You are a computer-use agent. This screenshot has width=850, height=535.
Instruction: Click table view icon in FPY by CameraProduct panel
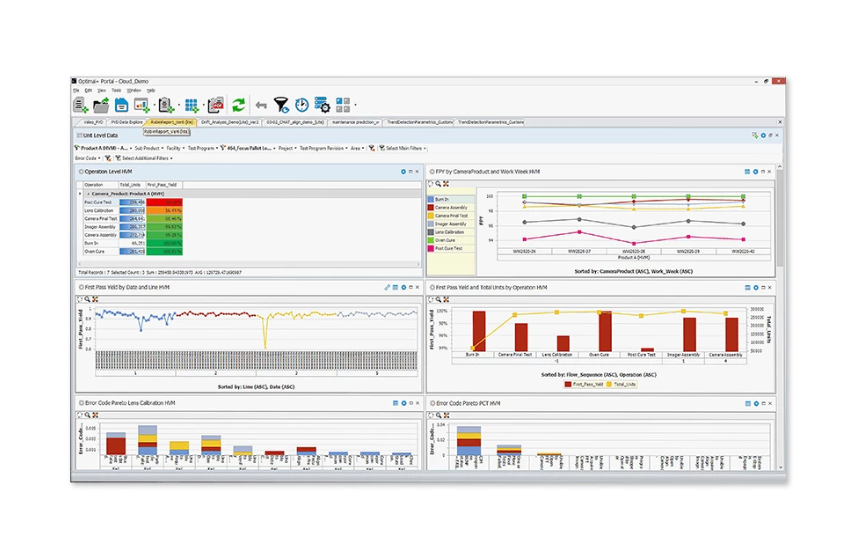coord(747,172)
